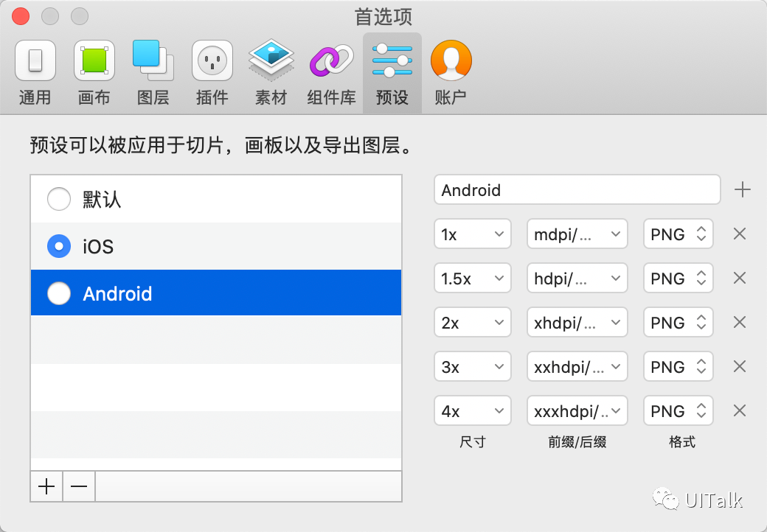This screenshot has width=767, height=532.
Task: Delete the selected preset with minus button
Action: [79, 486]
